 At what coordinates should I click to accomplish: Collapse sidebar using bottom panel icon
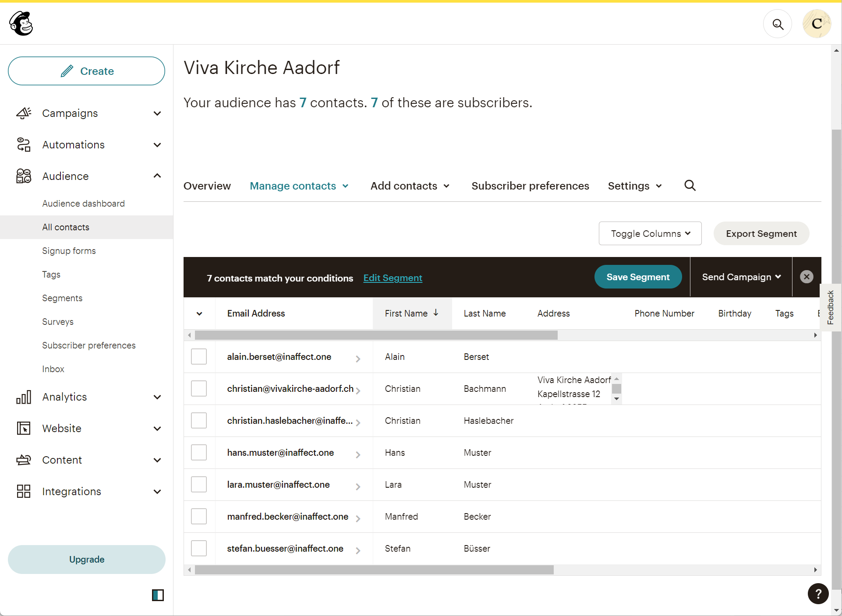(158, 595)
